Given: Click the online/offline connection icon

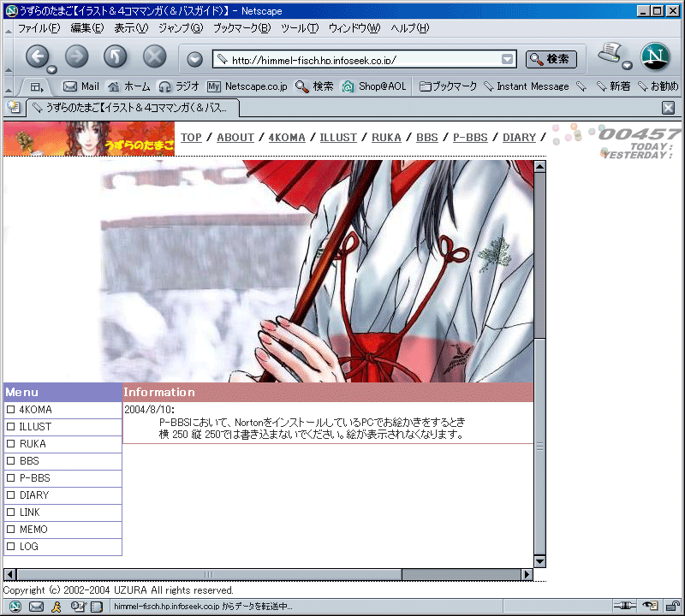Looking at the screenshot, I should 625,606.
